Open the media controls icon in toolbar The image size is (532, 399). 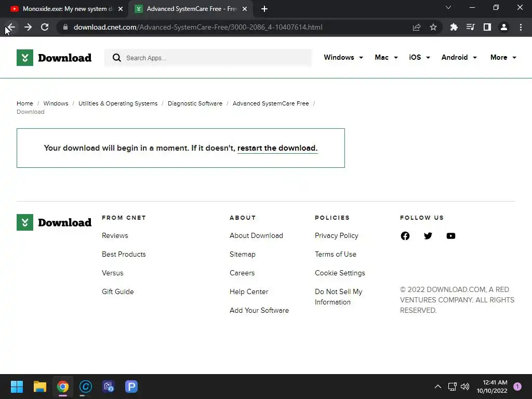pos(470,27)
